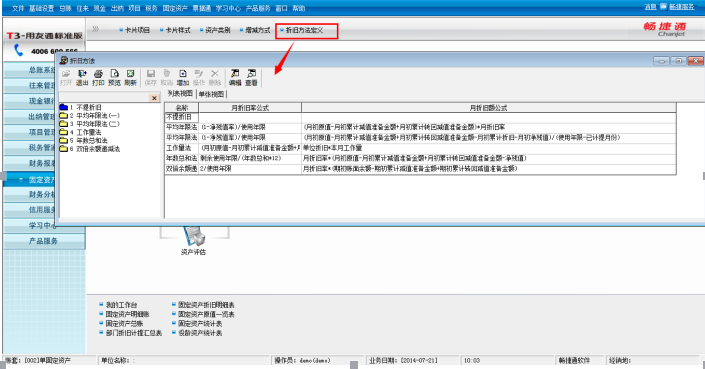Expand the shortcut bar chevron before 卡片项目
Screen dimensions: 705x369
coord(95,29)
